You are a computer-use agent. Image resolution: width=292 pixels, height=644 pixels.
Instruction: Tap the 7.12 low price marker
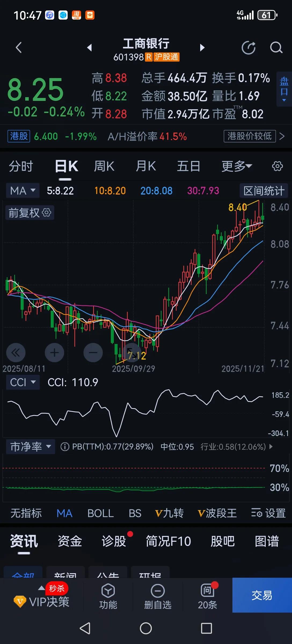click(x=137, y=356)
